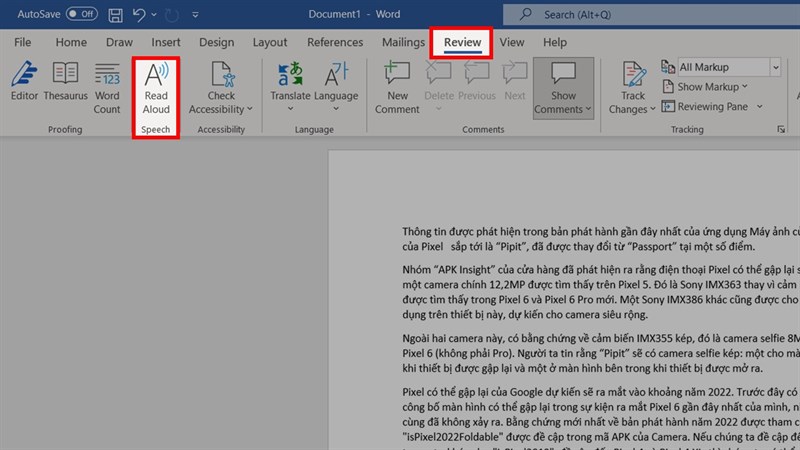This screenshot has height=450, width=800.
Task: Open Language options
Action: point(336,88)
